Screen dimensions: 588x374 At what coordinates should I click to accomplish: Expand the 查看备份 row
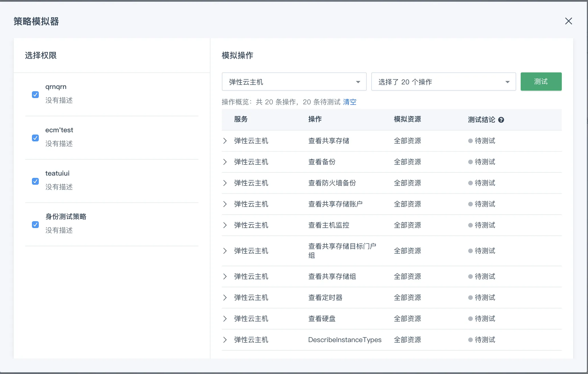coord(225,162)
